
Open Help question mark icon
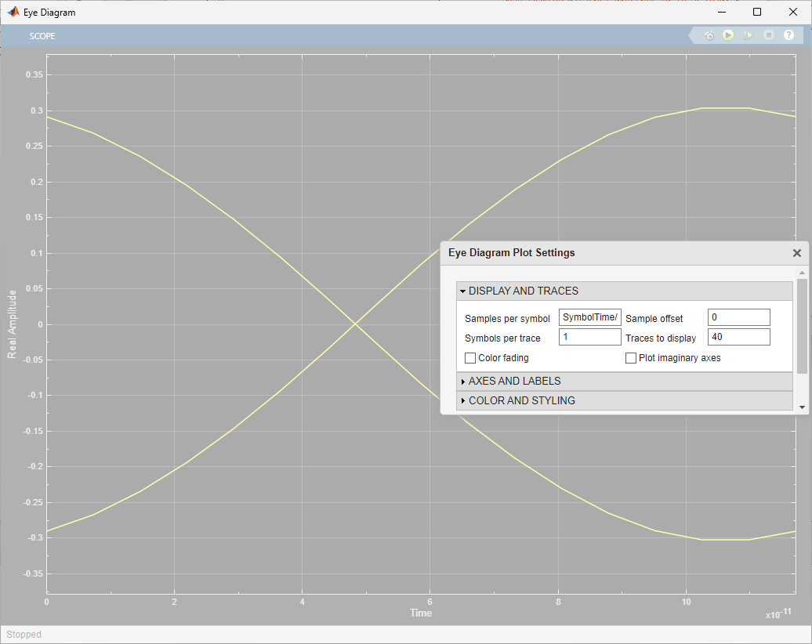[x=788, y=35]
